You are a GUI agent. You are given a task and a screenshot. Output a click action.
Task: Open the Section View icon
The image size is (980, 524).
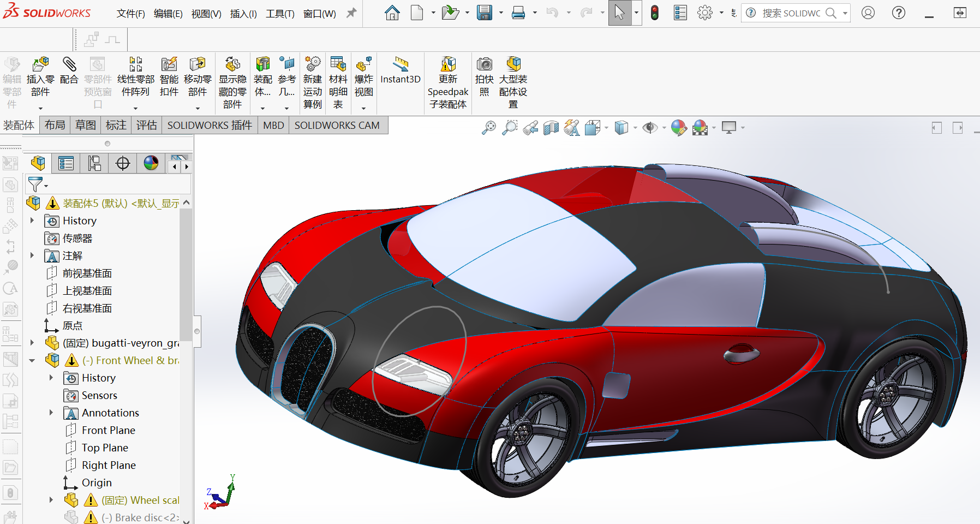tap(551, 128)
